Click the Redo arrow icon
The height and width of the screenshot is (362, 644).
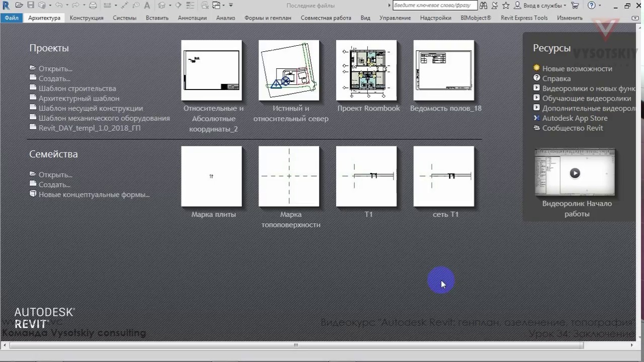[75, 5]
